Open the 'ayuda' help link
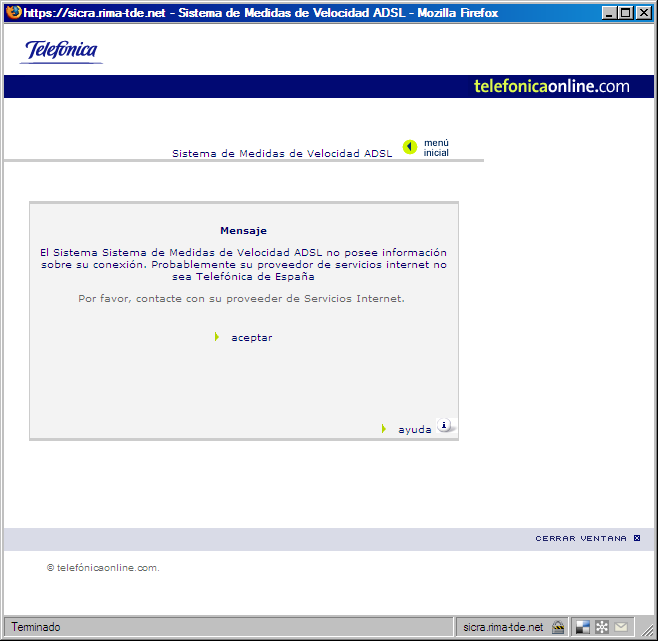Screen dimensions: 658x641 tap(414, 430)
